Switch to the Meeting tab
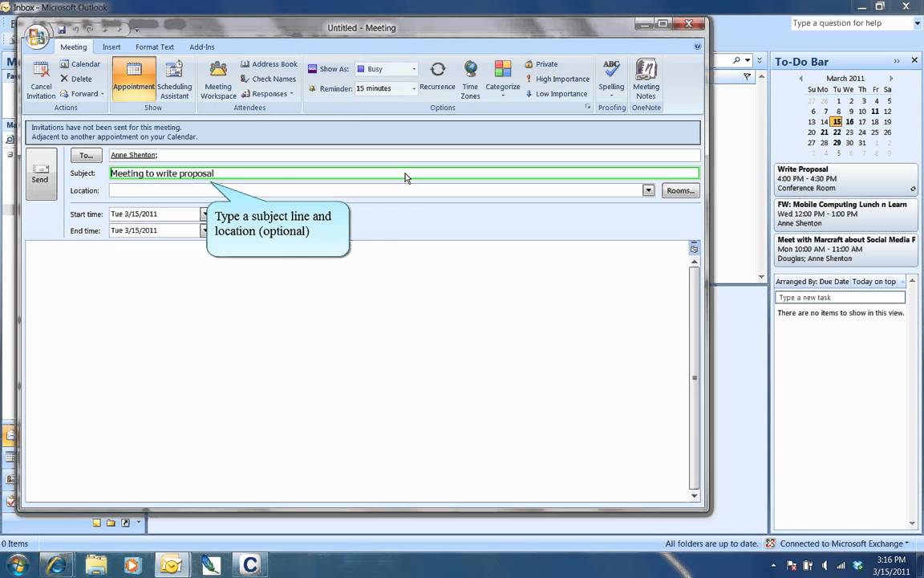The height and width of the screenshot is (578, 924). pos(74,47)
